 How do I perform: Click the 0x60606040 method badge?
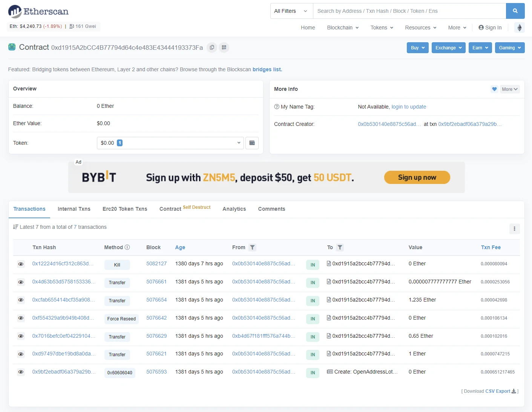[120, 373]
